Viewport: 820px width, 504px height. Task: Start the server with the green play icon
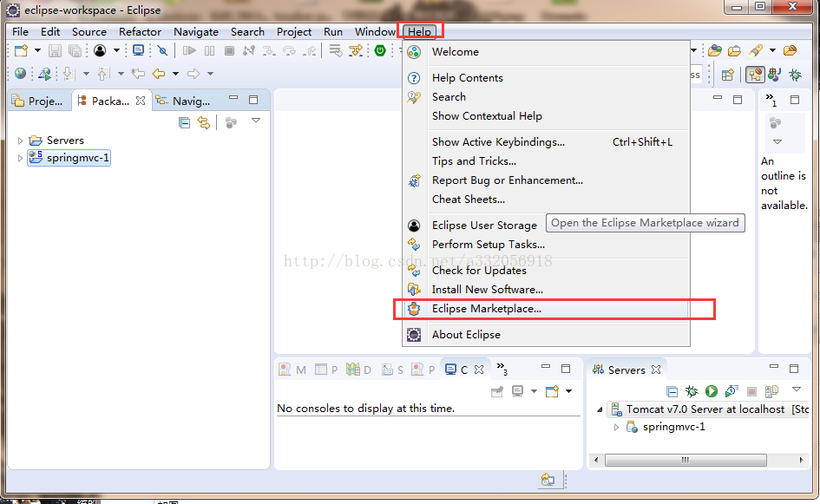pos(712,391)
